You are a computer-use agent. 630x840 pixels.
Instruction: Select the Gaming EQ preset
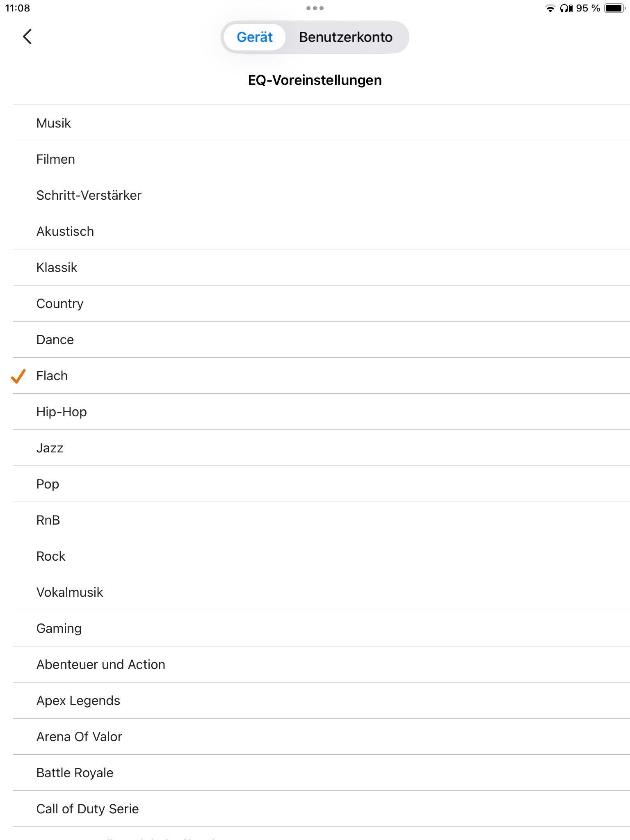tap(59, 628)
